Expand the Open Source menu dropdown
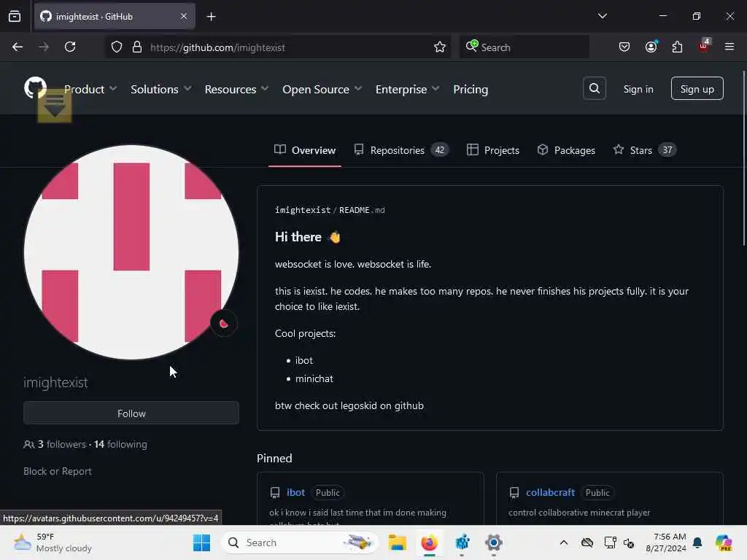This screenshot has height=560, width=747. (322, 89)
